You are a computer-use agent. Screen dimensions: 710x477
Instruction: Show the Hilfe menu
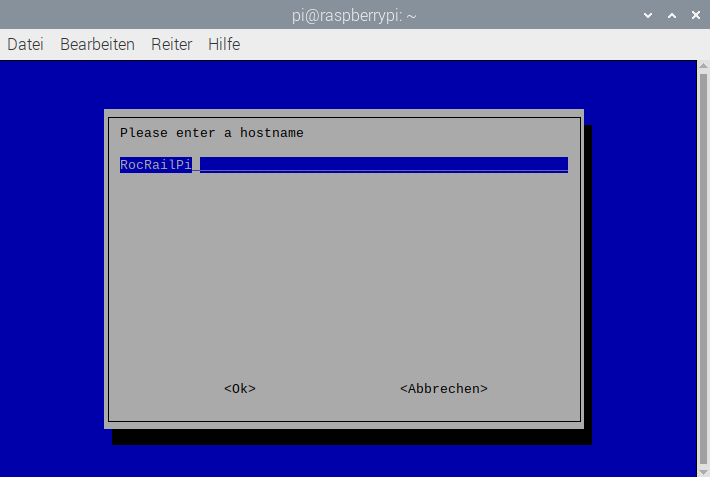click(224, 45)
